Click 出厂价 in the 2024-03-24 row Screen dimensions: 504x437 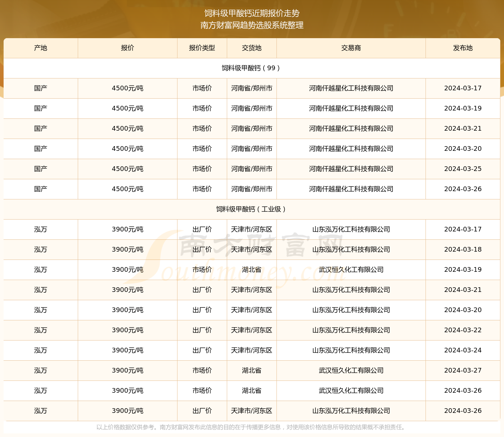[x=202, y=350]
